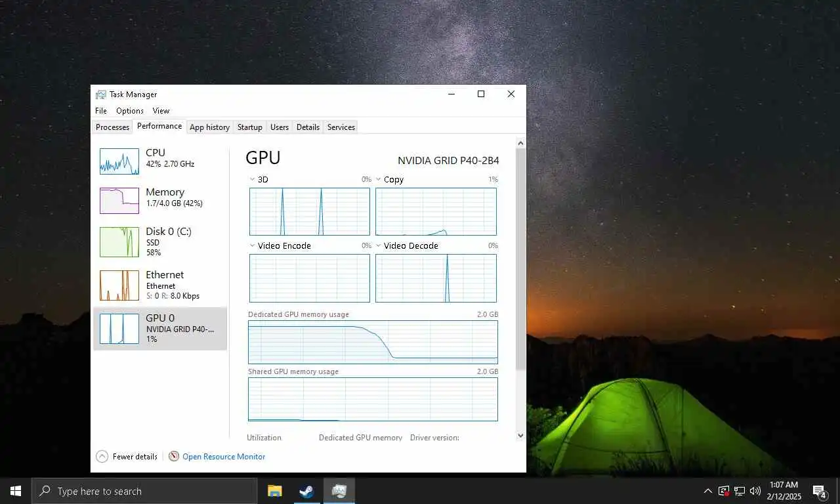Click the scroll up arrow in GPU pane
The height and width of the screenshot is (504, 840).
click(520, 143)
